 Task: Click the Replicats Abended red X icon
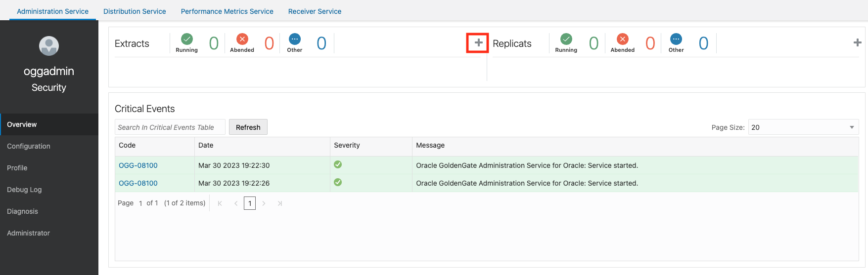tap(623, 39)
